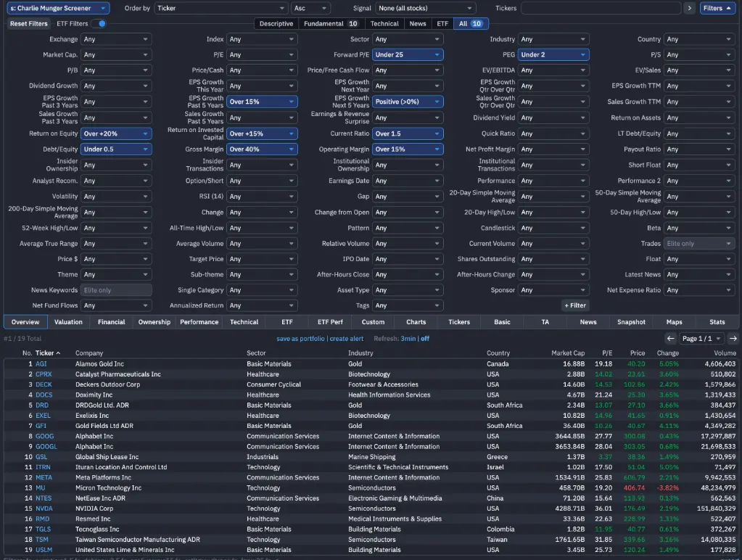
Task: Open the Snapshot view tab
Action: pos(631,322)
